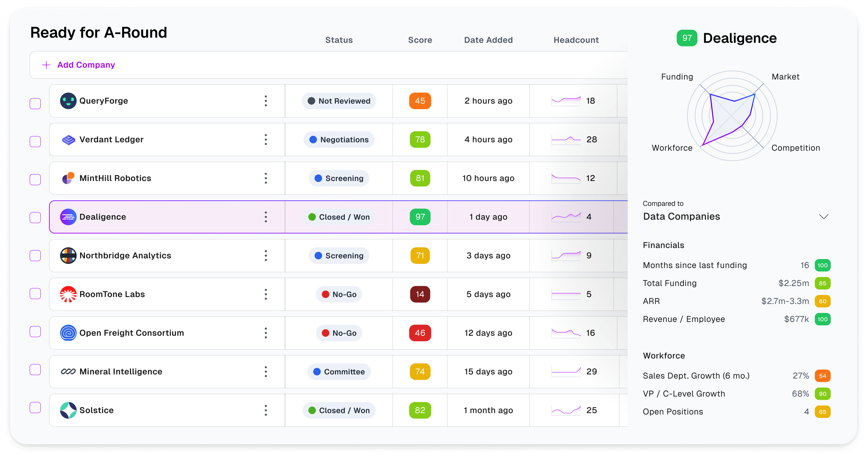Click the Solstice headcount sparkline chart
The image size is (868, 458).
[x=566, y=410]
